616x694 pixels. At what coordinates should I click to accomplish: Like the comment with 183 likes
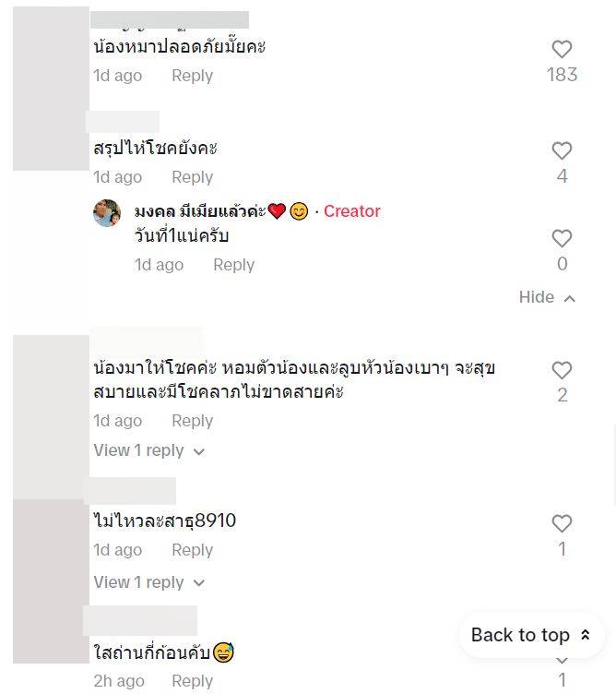(x=562, y=50)
